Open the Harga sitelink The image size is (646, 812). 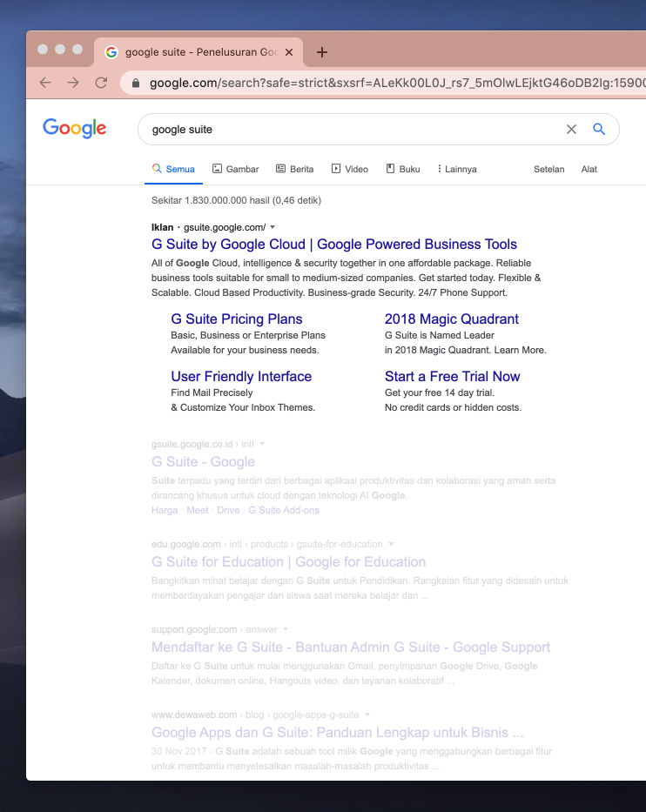pyautogui.click(x=165, y=510)
